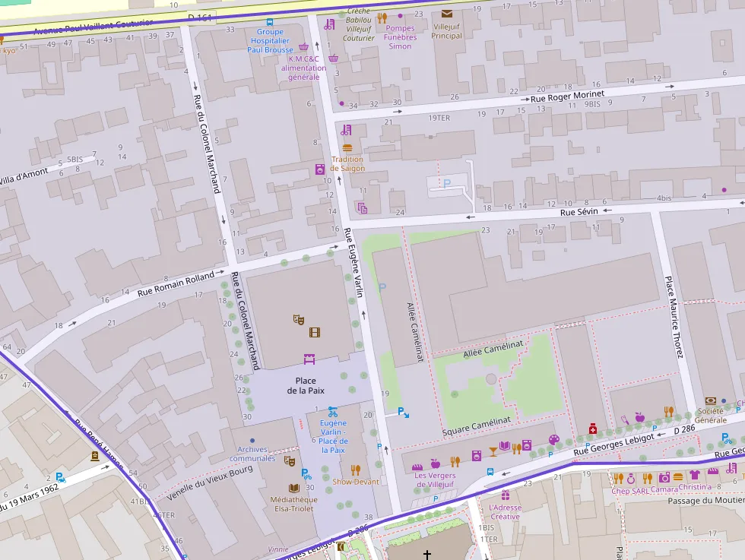Select the Groupe Hospitalier Paul Brousse label
Viewport: 745px width, 560px height.
tap(269, 41)
